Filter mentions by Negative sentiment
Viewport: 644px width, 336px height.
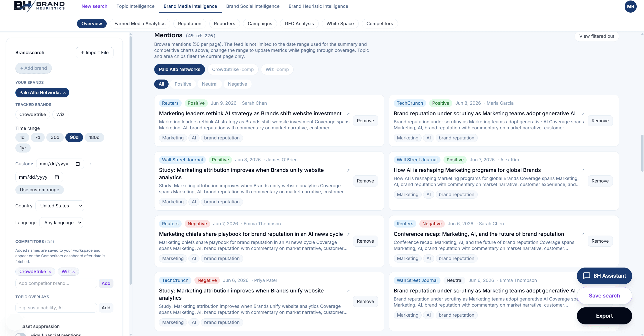(237, 84)
